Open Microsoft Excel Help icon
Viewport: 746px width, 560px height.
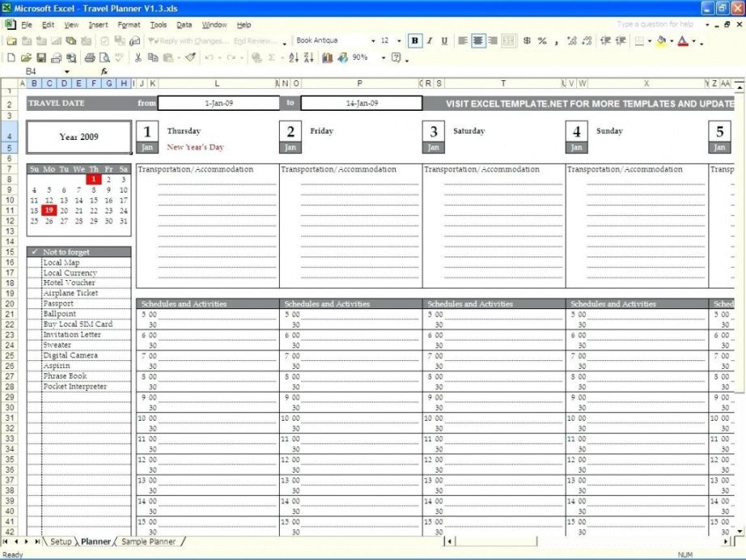[396, 58]
